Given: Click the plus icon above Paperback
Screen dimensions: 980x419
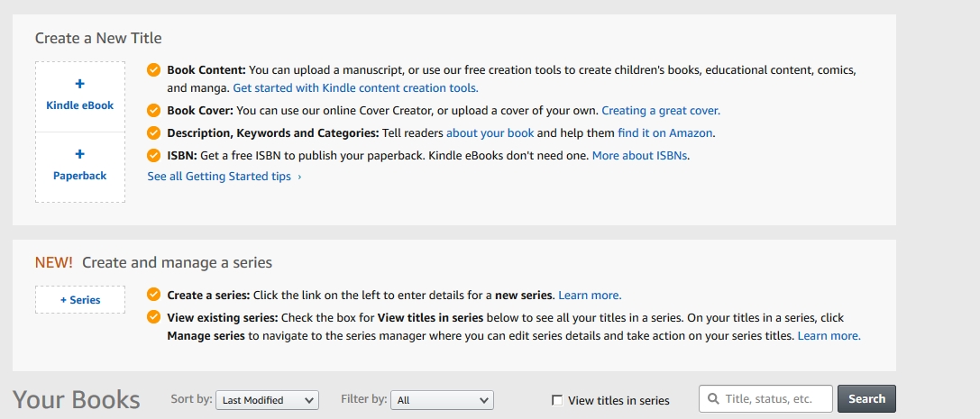Looking at the screenshot, I should coord(79,154).
